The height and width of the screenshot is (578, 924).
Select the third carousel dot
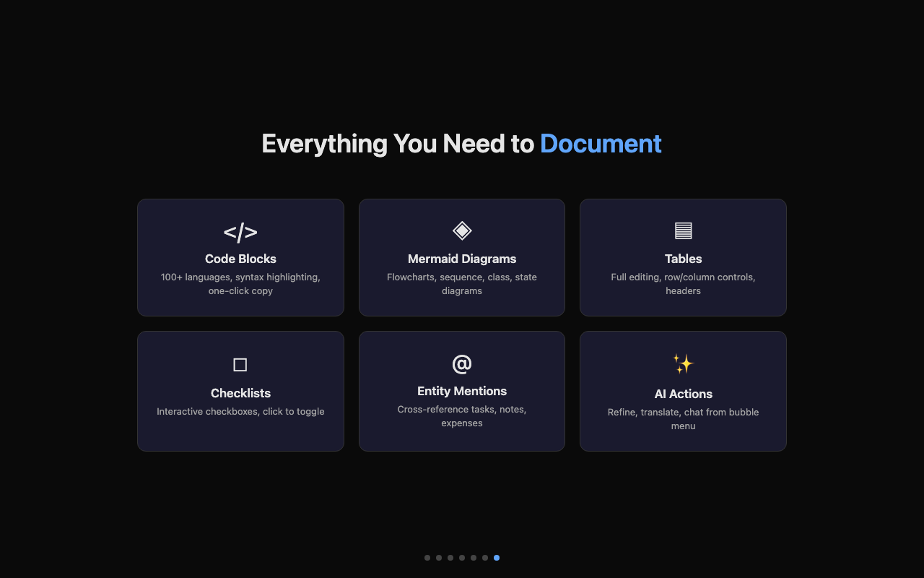[x=450, y=557]
